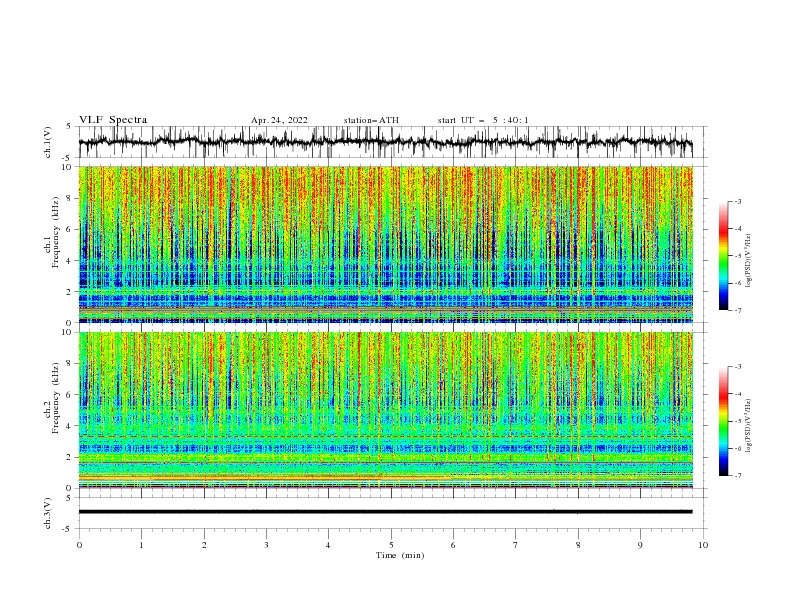The height and width of the screenshot is (612, 792).
Task: Click ch.1 frequency tick label '8'
Action: click(69, 198)
